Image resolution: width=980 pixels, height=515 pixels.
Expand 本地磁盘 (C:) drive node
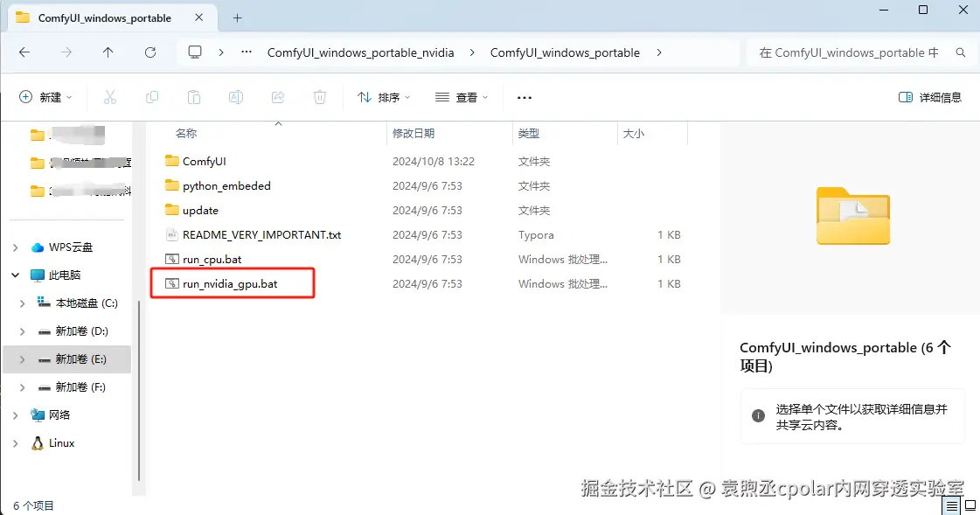[23, 303]
